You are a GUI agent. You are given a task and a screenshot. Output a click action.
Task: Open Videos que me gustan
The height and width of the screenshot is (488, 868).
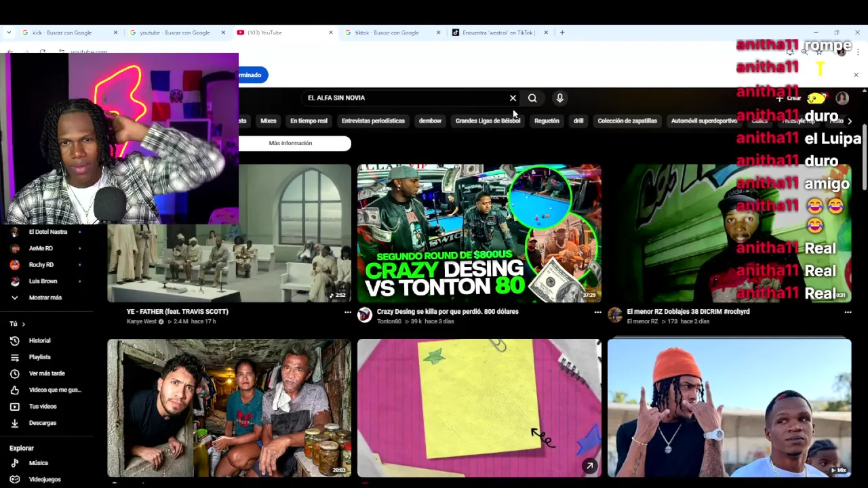tap(47, 390)
